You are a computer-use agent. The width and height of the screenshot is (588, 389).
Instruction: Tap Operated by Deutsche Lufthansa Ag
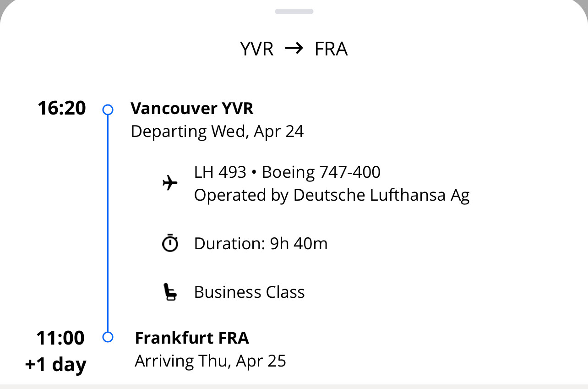pyautogui.click(x=332, y=195)
